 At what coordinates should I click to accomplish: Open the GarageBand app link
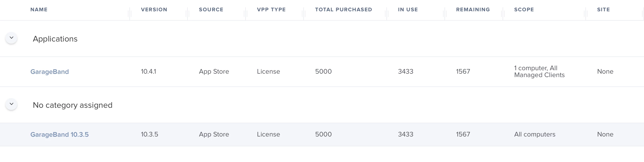click(50, 72)
